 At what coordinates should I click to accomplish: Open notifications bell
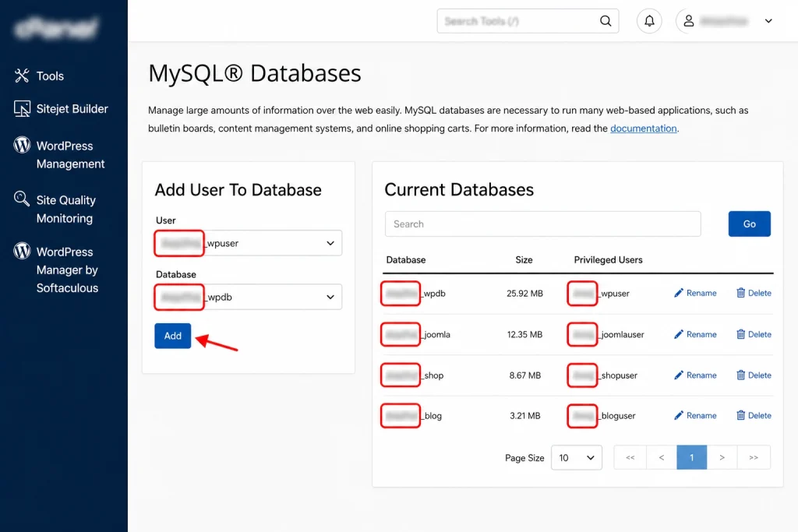pos(649,21)
